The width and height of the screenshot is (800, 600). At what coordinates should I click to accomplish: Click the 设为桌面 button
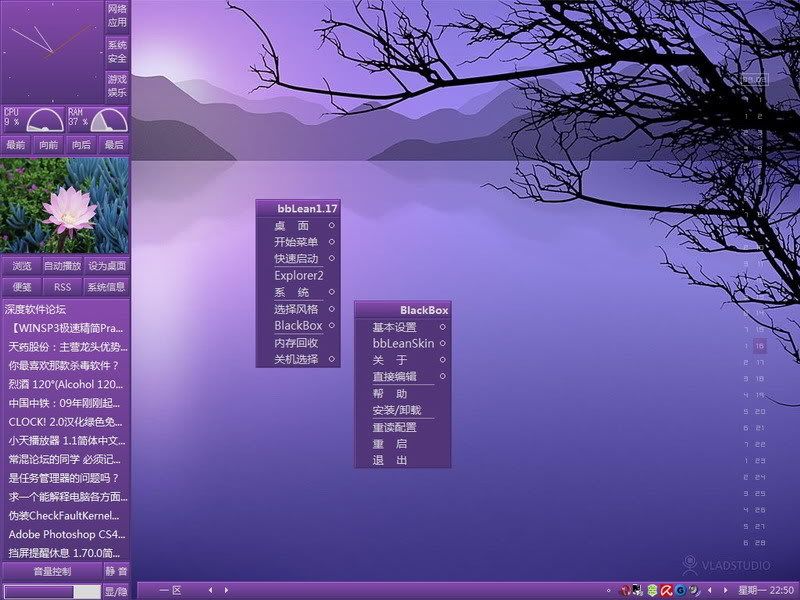[107, 266]
